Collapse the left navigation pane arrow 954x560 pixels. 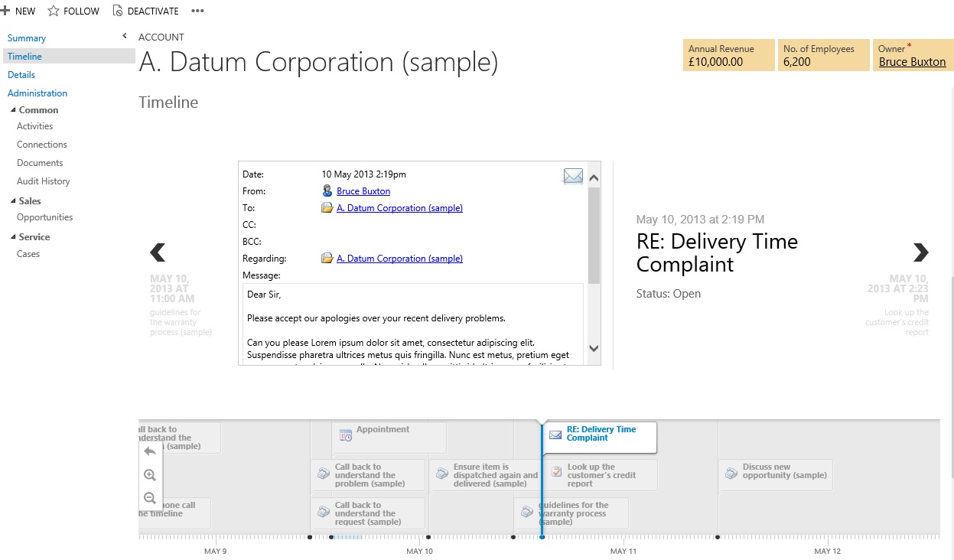[125, 37]
